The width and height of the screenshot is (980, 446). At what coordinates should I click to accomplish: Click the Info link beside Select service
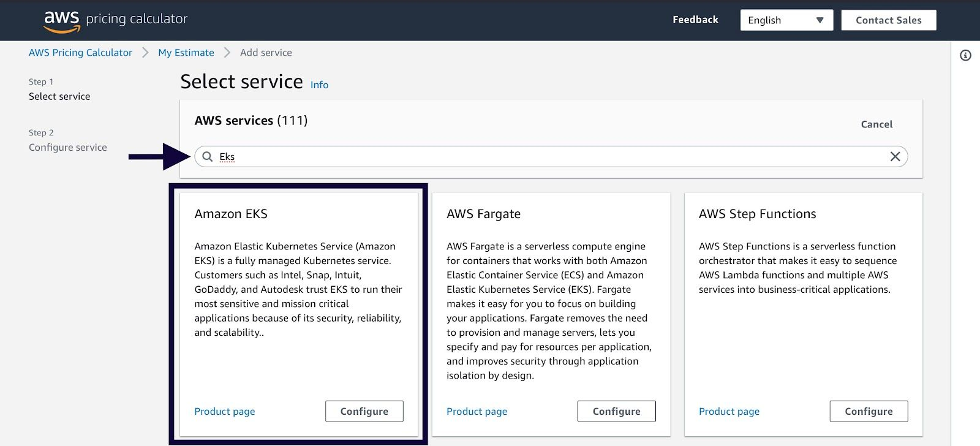(319, 85)
